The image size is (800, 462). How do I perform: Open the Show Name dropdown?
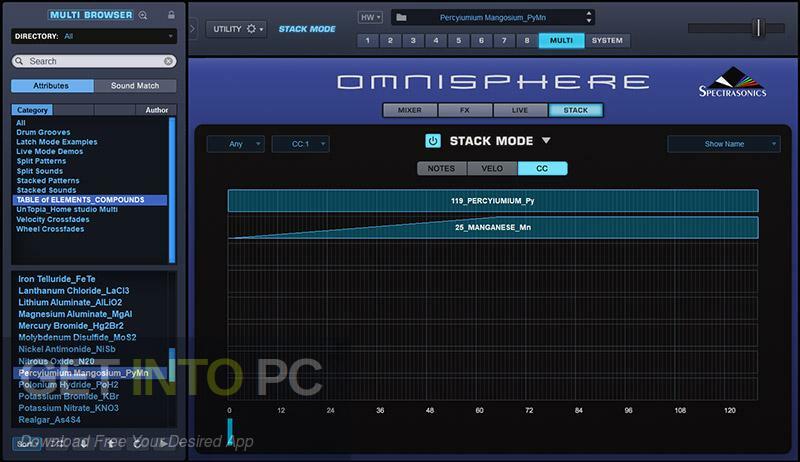[x=723, y=144]
